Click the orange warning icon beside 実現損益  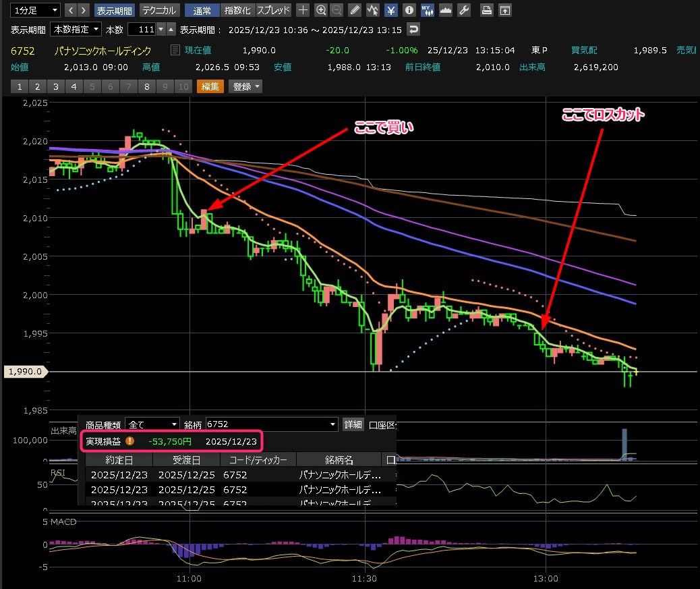coord(130,441)
